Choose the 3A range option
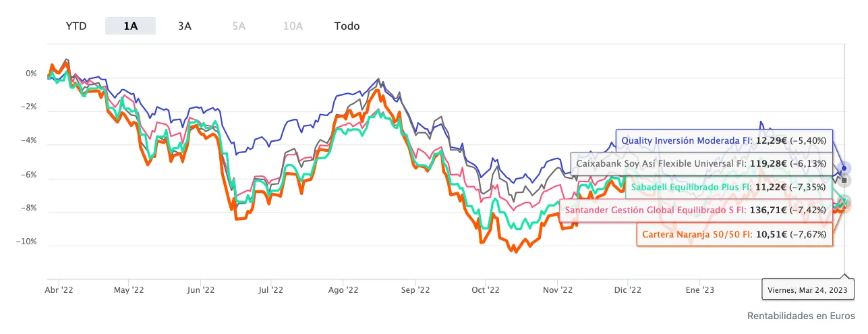Image resolution: width=868 pixels, height=334 pixels. click(185, 26)
